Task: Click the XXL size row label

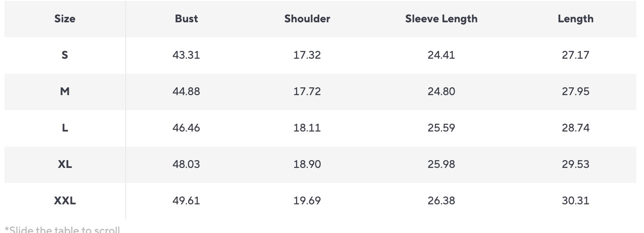Action: [65, 201]
